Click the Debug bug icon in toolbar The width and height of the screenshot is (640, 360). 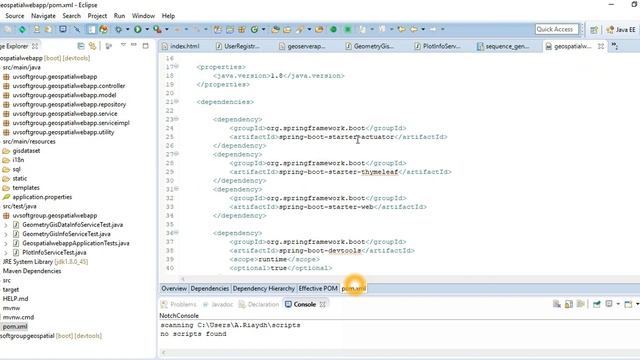pyautogui.click(x=119, y=29)
